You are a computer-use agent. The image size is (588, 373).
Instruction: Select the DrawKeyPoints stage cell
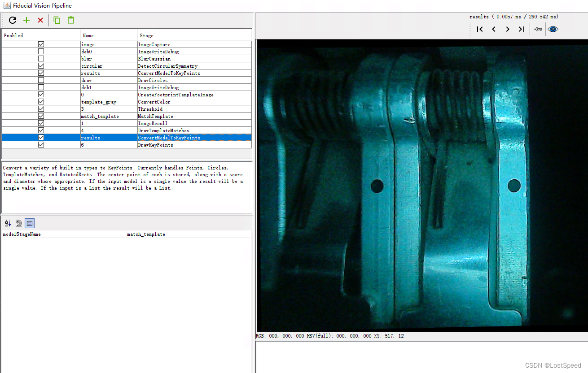(194, 145)
